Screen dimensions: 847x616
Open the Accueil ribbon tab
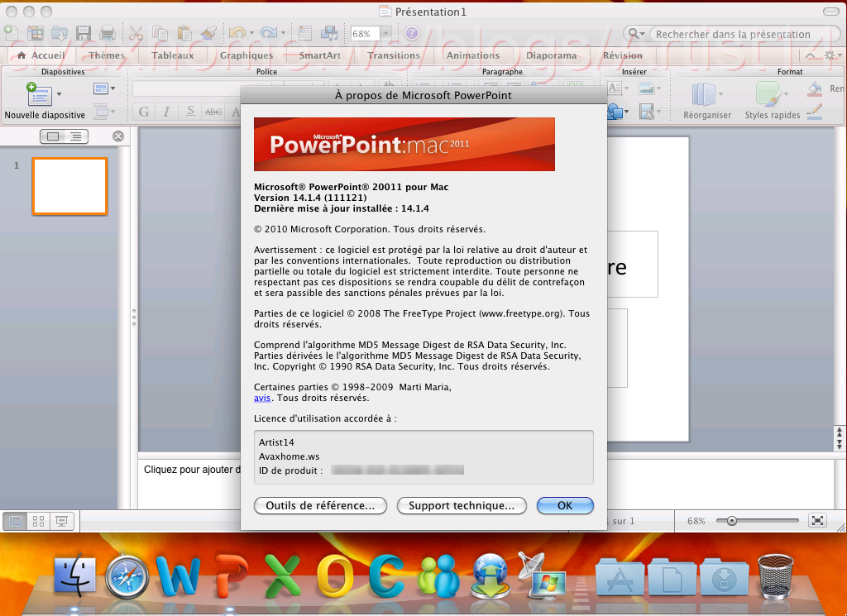coord(41,55)
